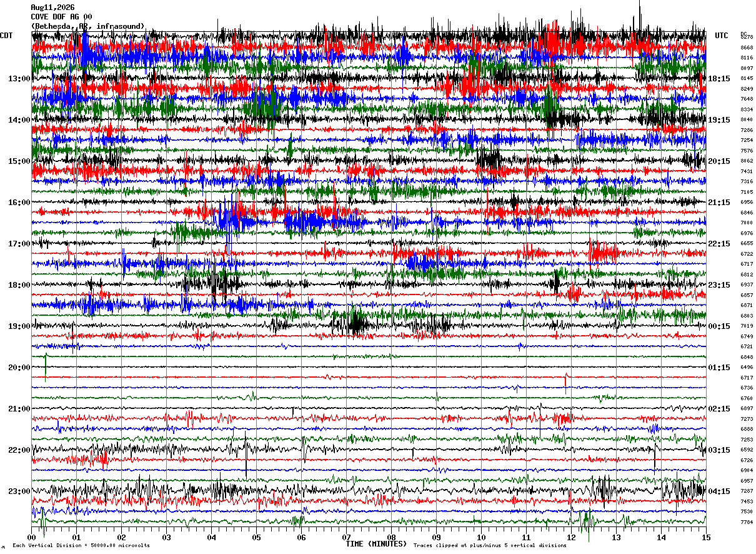Click DC offset value 7784

click(747, 522)
